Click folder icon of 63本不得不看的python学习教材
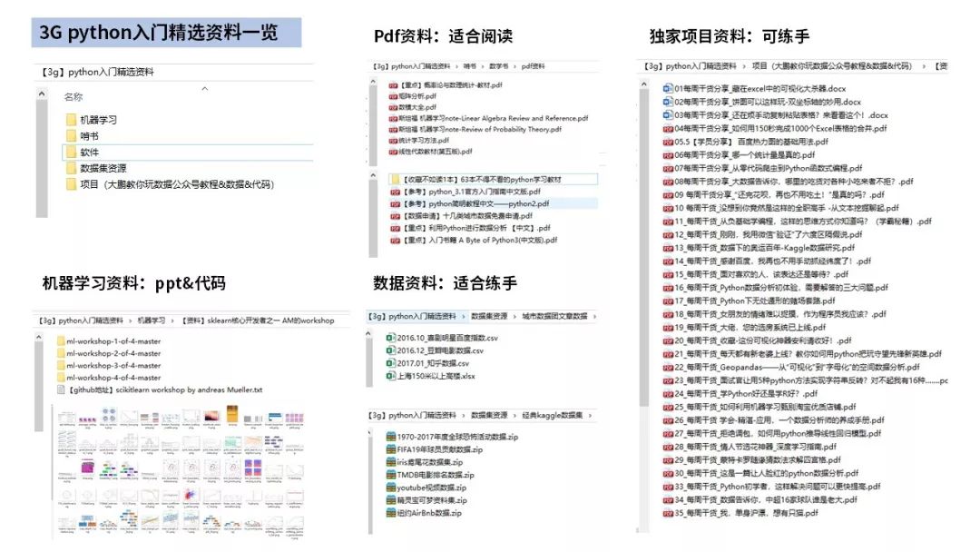Screen dimensions: 980x552 pyautogui.click(x=395, y=180)
